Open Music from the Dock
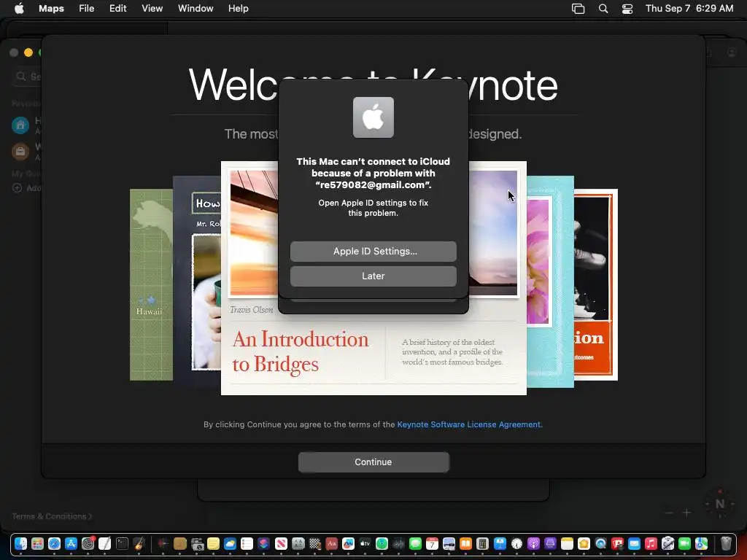Viewport: 747px width, 560px height. (651, 543)
